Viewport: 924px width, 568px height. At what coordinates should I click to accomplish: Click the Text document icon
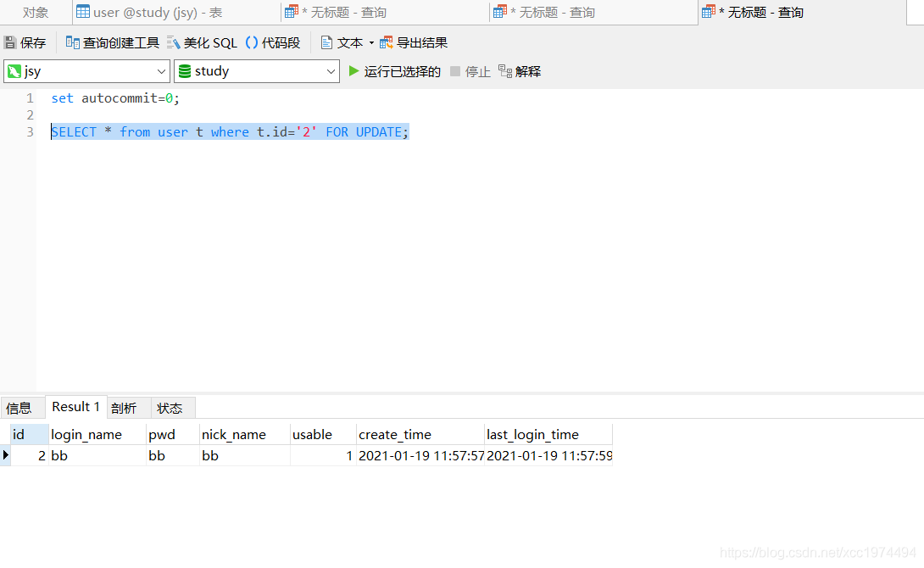pos(326,42)
